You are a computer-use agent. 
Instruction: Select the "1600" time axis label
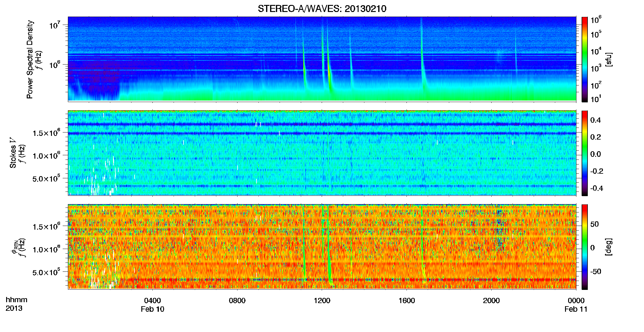[x=407, y=301]
